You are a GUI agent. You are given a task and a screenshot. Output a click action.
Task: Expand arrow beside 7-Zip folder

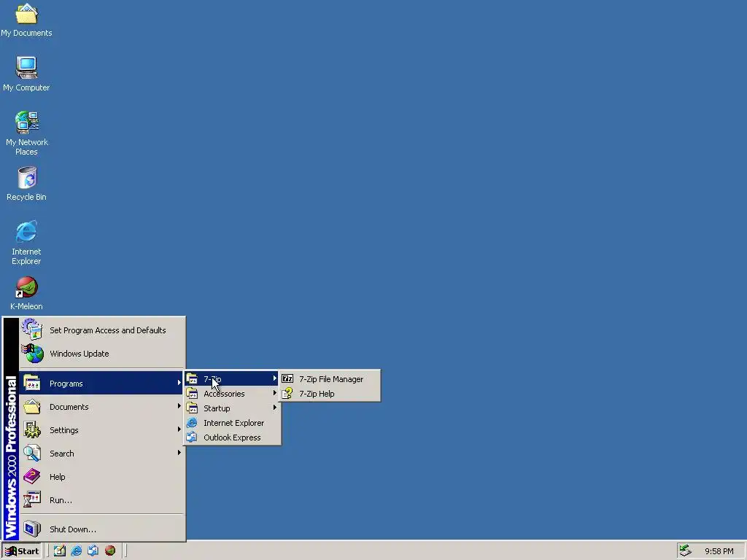click(x=275, y=378)
